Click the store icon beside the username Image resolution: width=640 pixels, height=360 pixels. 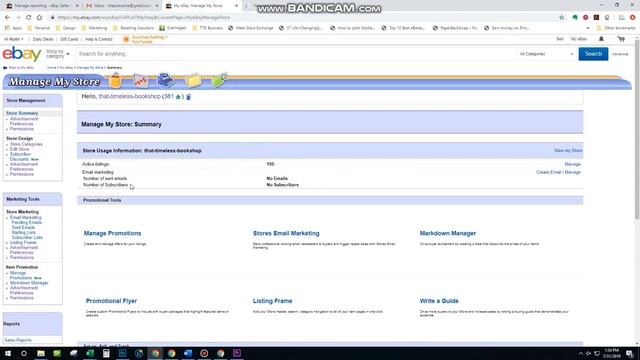189,97
